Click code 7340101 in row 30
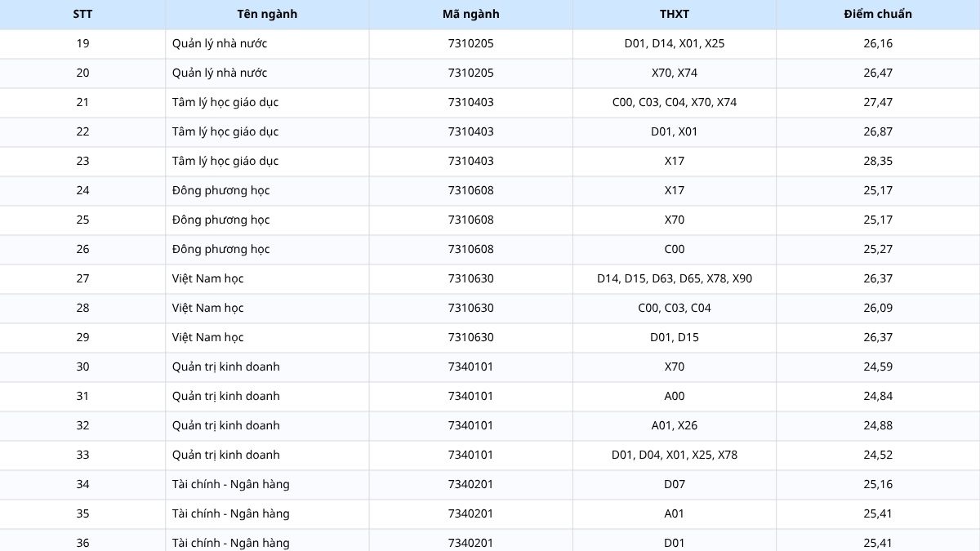This screenshot has height=551, width=980. click(470, 367)
